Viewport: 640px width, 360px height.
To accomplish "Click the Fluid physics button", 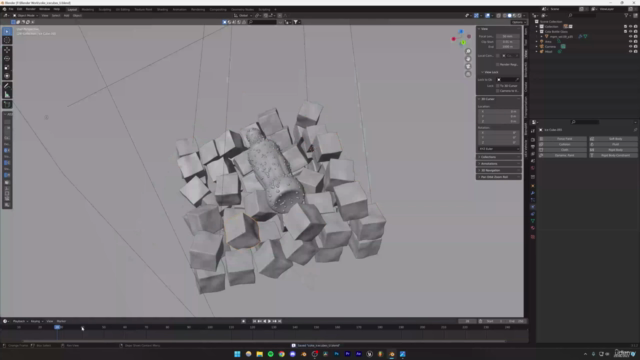I will click(613, 144).
